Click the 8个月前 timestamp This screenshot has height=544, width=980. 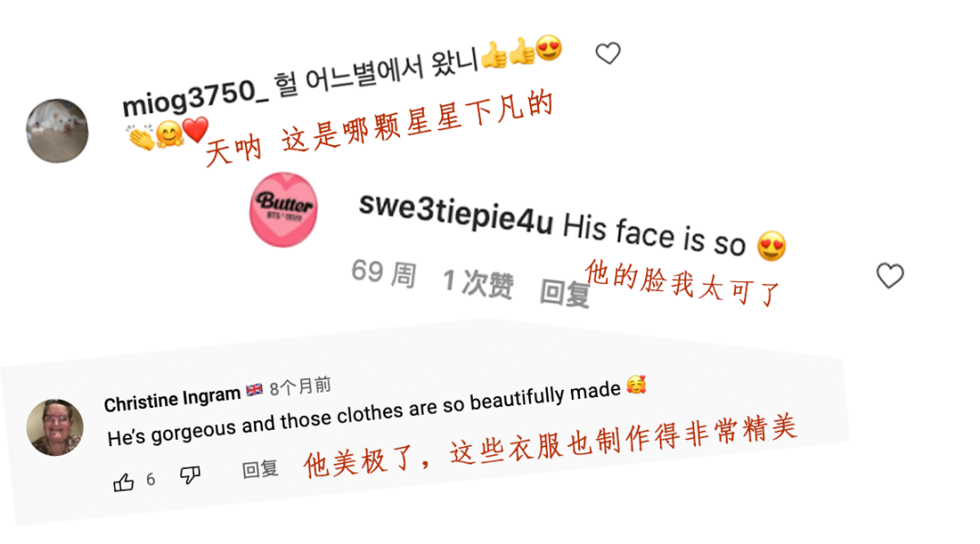300,386
